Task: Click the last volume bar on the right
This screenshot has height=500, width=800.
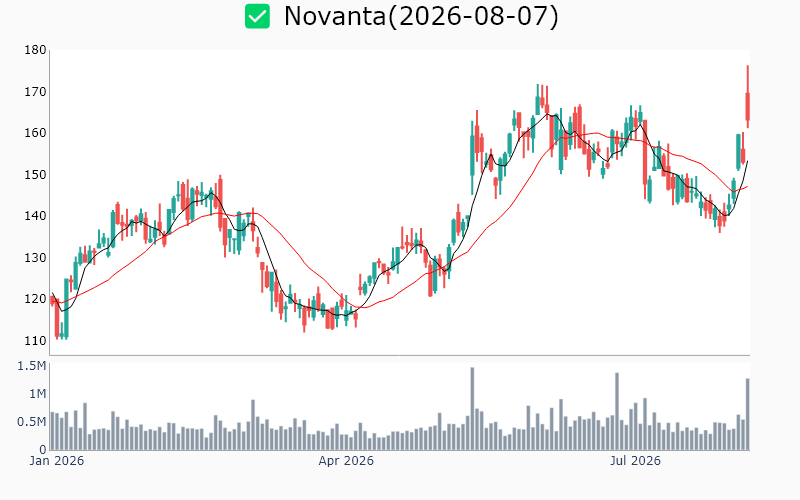Action: [x=747, y=414]
